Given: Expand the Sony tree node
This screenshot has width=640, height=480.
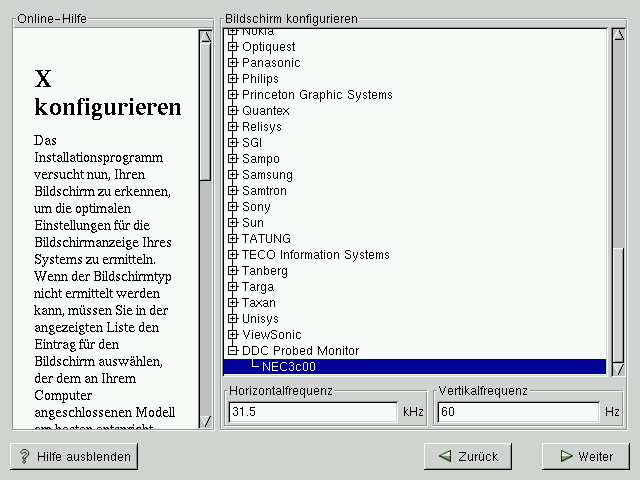Looking at the screenshot, I should [233, 207].
